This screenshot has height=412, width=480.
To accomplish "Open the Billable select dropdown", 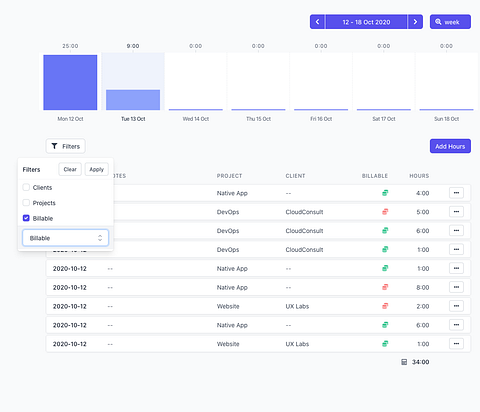I will pos(65,238).
